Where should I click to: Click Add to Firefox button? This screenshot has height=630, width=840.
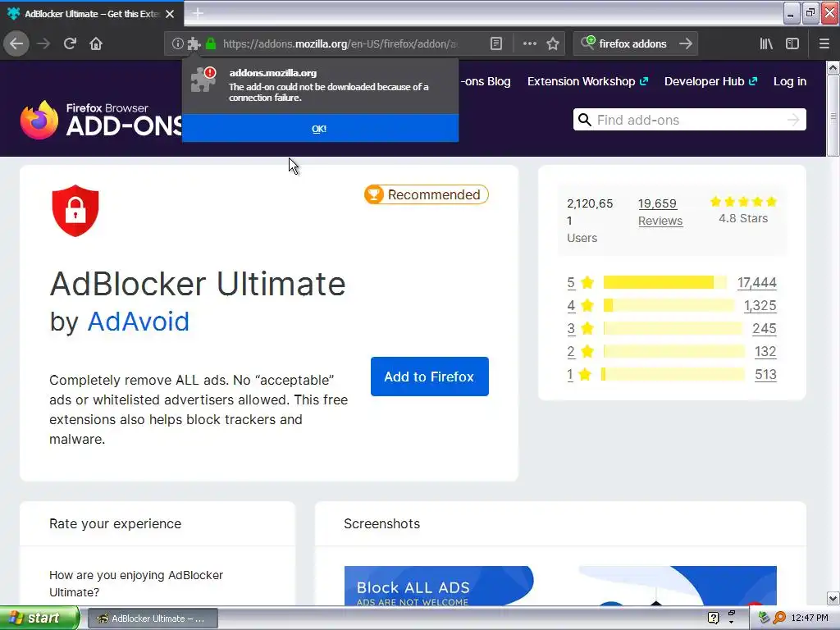[x=430, y=377]
